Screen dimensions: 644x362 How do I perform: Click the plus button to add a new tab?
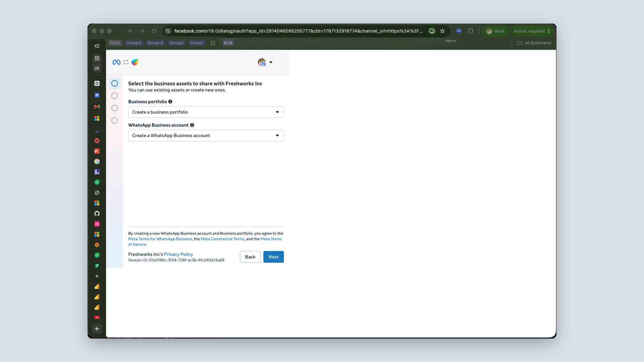pyautogui.click(x=97, y=329)
